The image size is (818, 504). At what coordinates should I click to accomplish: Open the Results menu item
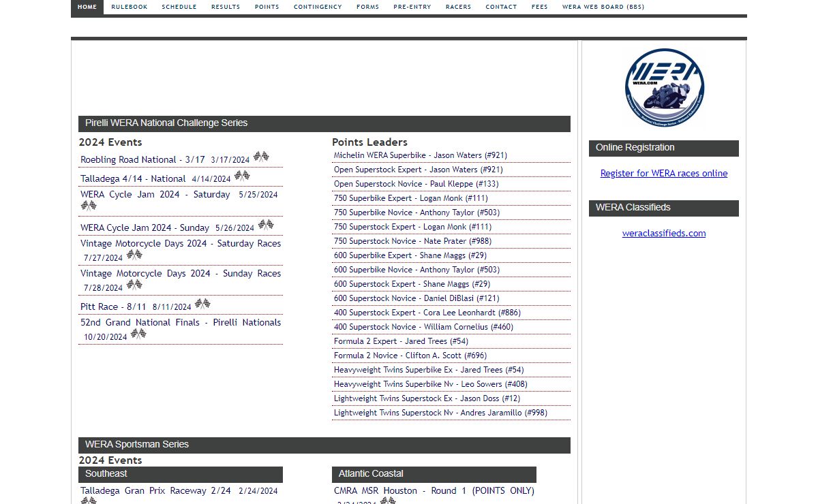pos(226,7)
